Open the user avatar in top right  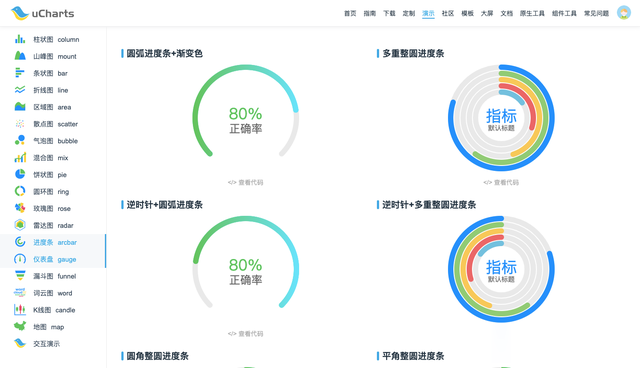pyautogui.click(x=624, y=13)
